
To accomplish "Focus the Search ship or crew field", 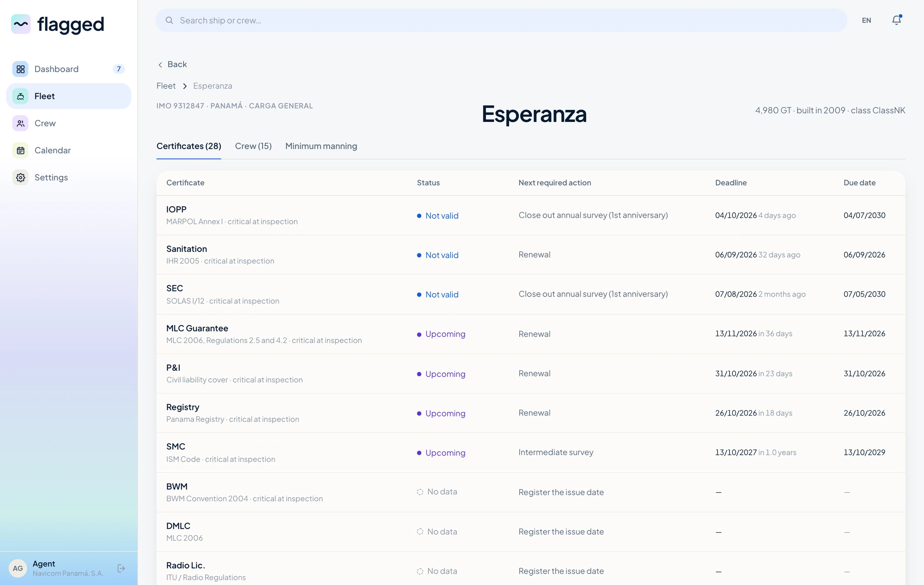I will (501, 20).
